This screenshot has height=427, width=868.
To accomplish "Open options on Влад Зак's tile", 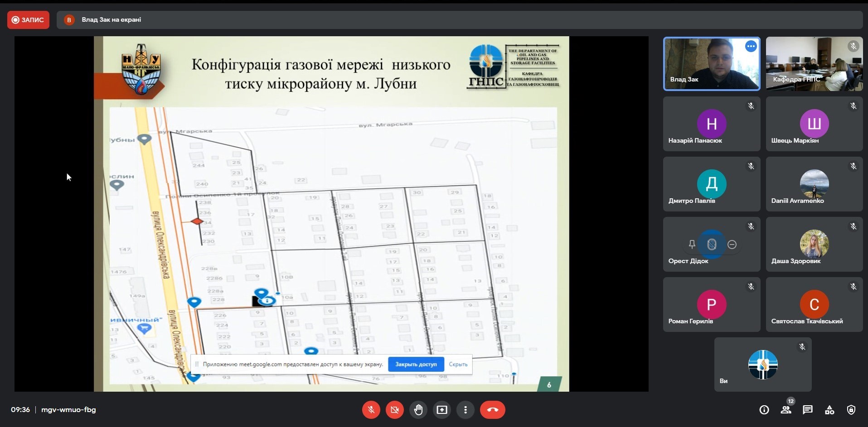I will pos(751,46).
